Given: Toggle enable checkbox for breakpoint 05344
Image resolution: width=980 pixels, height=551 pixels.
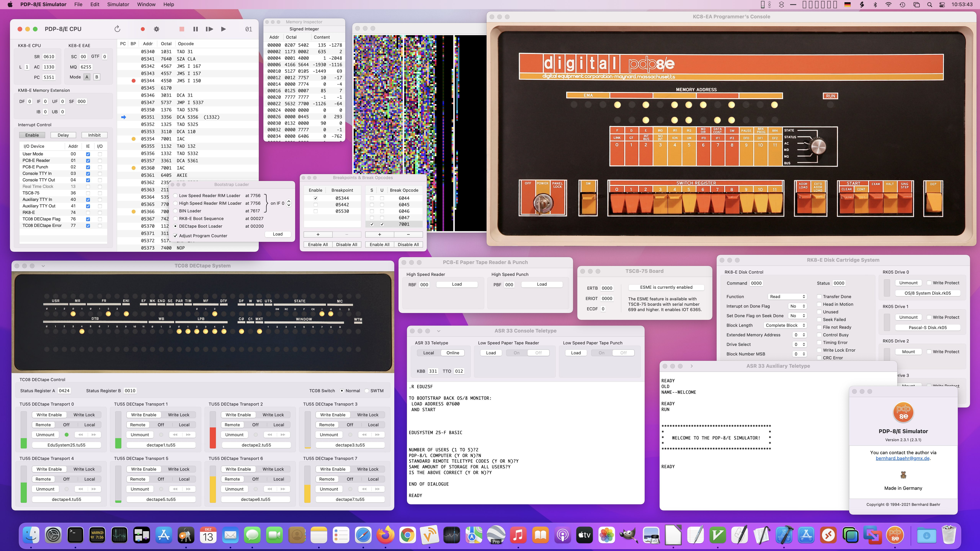Looking at the screenshot, I should [315, 198].
